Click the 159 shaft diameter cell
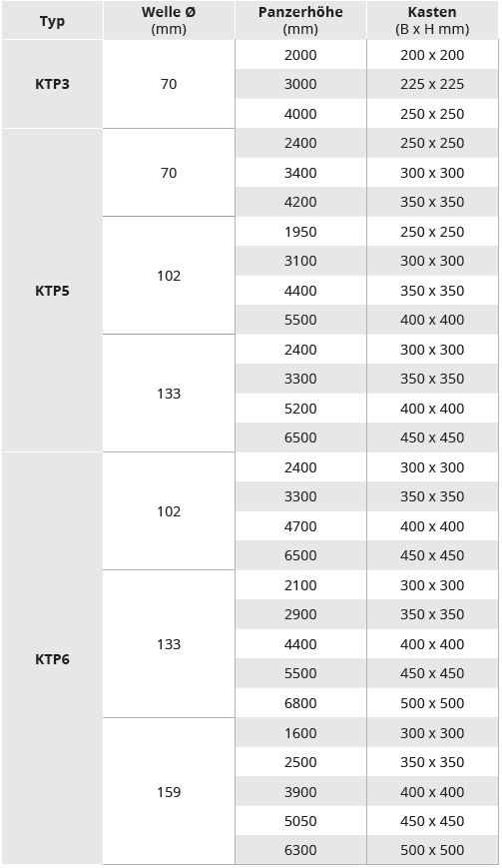 169,792
